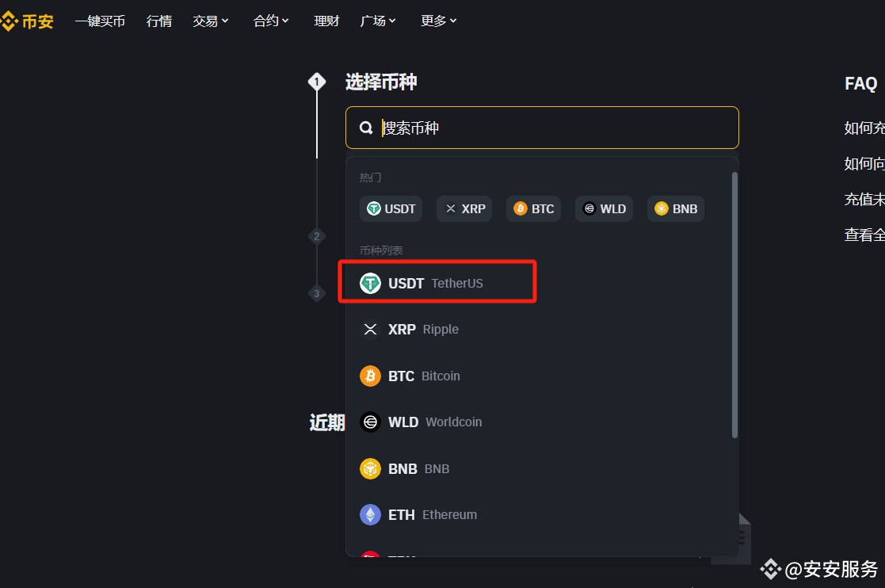Expand the 合约 dropdown menu
The width and height of the screenshot is (885, 588).
coord(271,21)
